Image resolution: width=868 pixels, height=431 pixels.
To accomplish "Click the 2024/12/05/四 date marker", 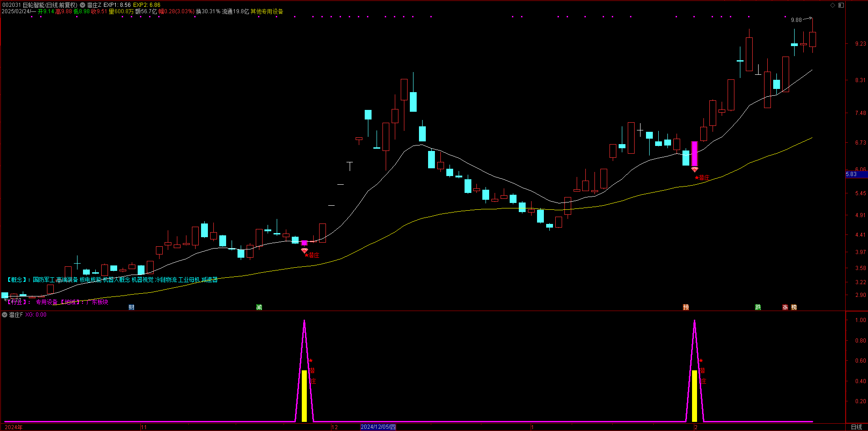I will [x=378, y=427].
